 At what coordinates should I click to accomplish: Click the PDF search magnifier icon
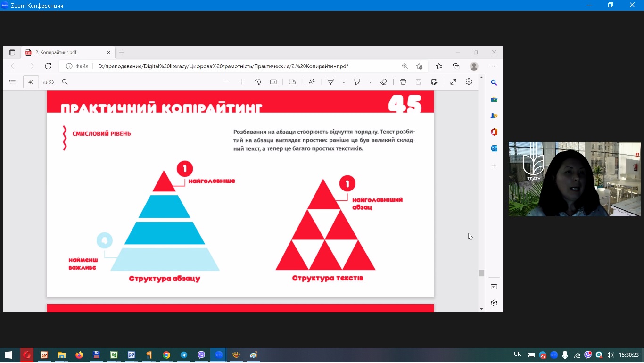(x=65, y=82)
